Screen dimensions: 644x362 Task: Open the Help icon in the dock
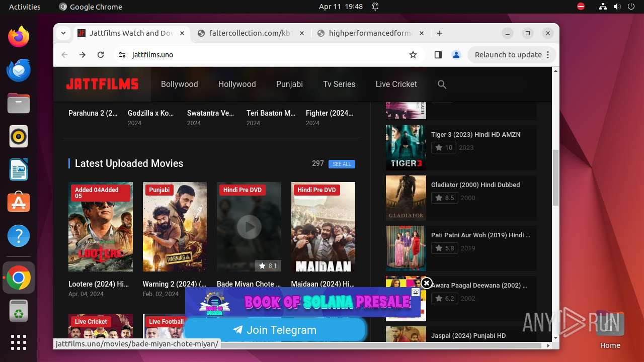pos(19,236)
